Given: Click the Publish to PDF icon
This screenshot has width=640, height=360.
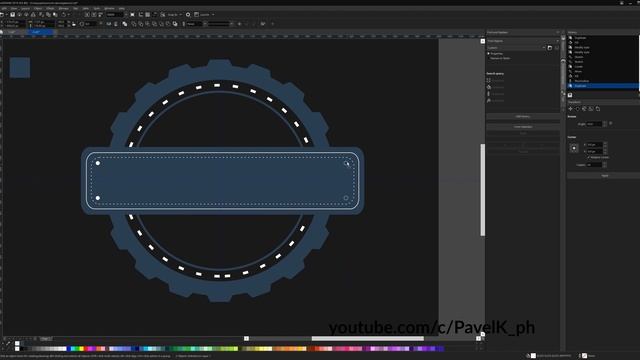Looking at the screenshot, I should pos(100,15).
